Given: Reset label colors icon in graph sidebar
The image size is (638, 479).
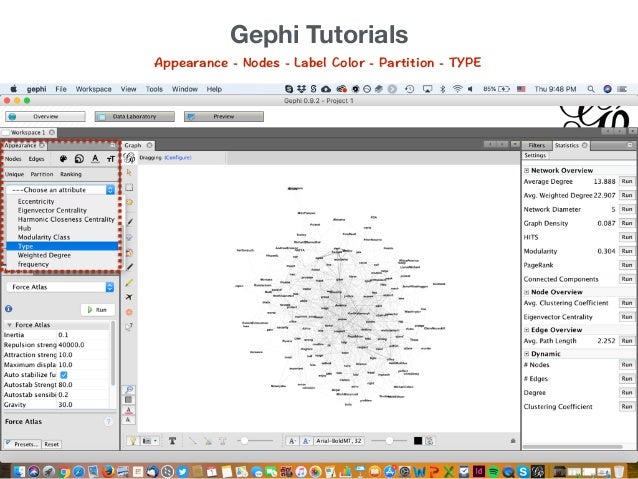Looking at the screenshot, I should click(x=129, y=410).
